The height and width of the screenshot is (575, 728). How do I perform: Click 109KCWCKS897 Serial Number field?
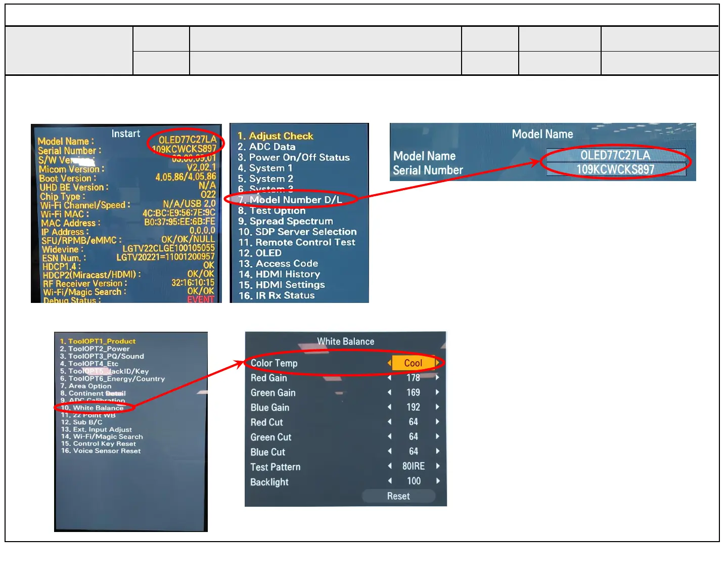615,169
